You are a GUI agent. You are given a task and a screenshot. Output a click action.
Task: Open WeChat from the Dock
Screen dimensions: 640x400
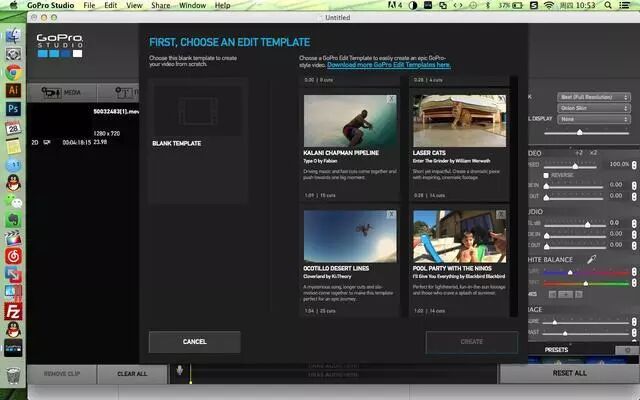click(13, 201)
